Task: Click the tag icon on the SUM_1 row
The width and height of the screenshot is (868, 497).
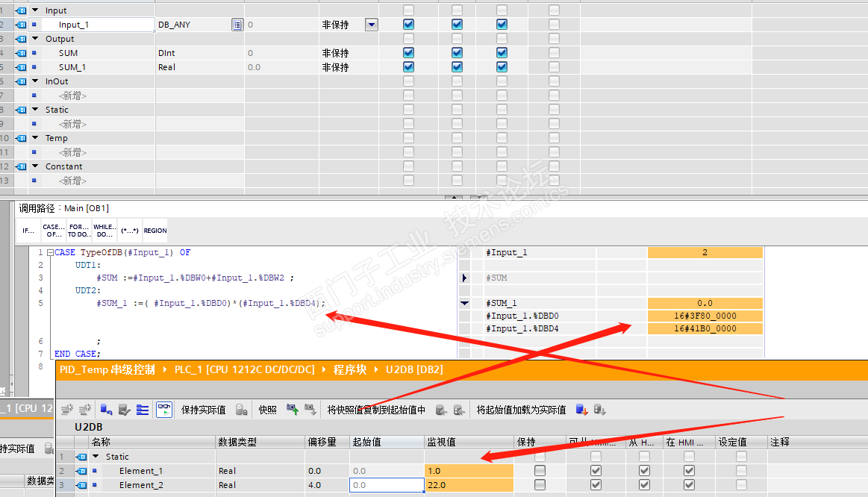Action: (x=21, y=67)
